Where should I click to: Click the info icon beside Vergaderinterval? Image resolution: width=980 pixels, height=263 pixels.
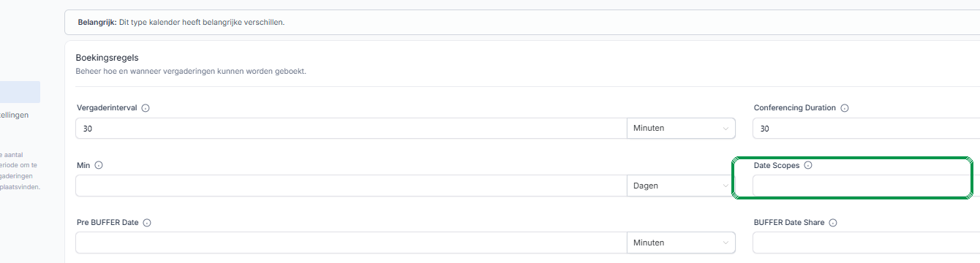(x=145, y=108)
